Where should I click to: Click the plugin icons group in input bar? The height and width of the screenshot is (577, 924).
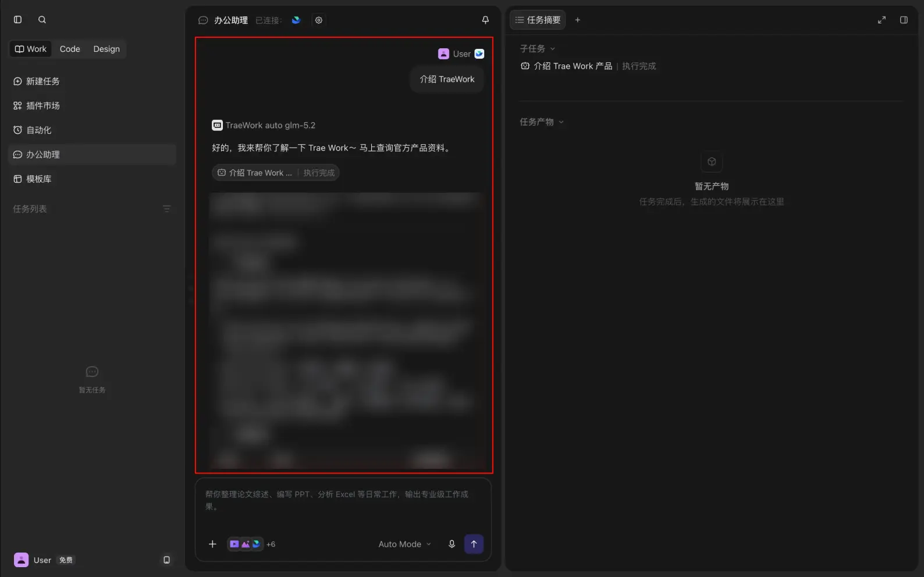tap(245, 544)
